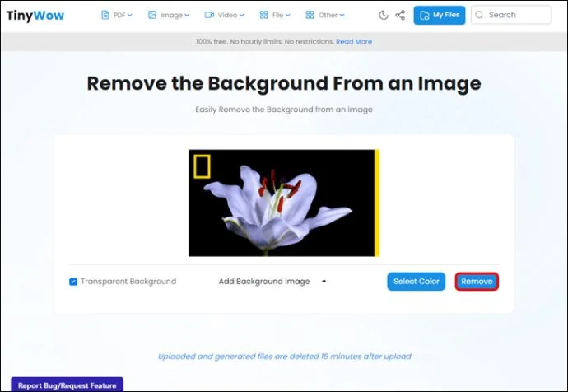Open the Read More link
568x392 pixels.
click(354, 42)
